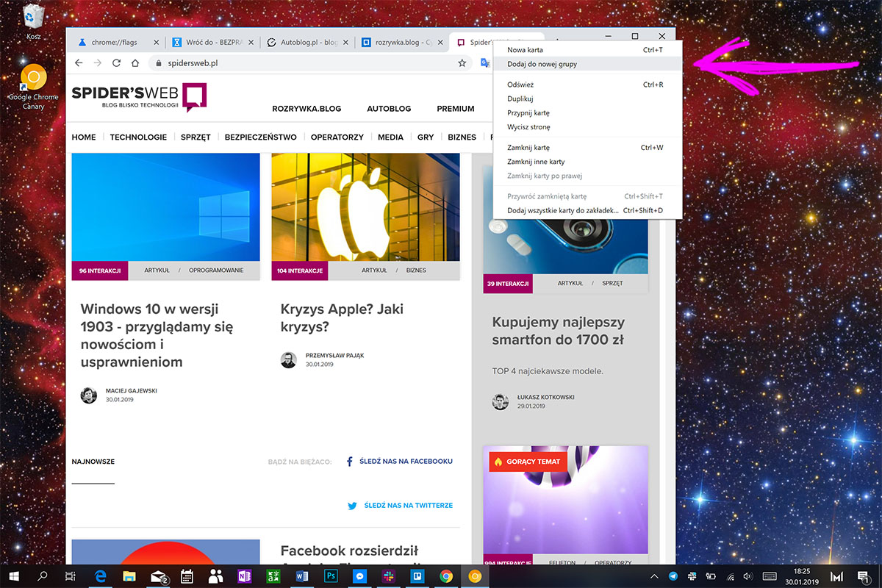The width and height of the screenshot is (882, 588).
Task: Show hidden tray icons chevron
Action: coord(654,576)
